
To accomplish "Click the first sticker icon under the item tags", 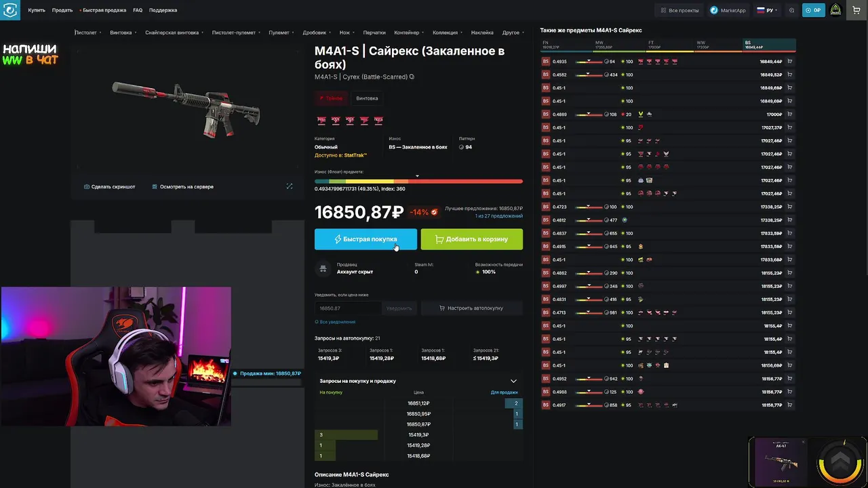I will tap(321, 120).
